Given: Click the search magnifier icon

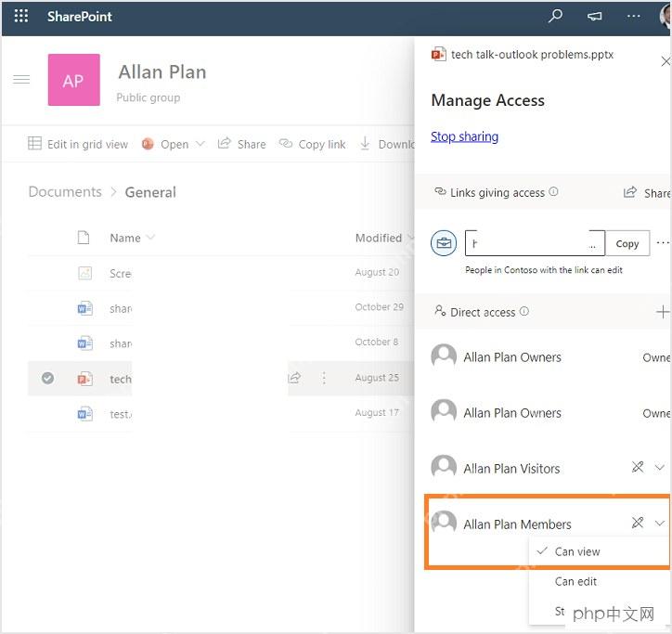Looking at the screenshot, I should 555,17.
